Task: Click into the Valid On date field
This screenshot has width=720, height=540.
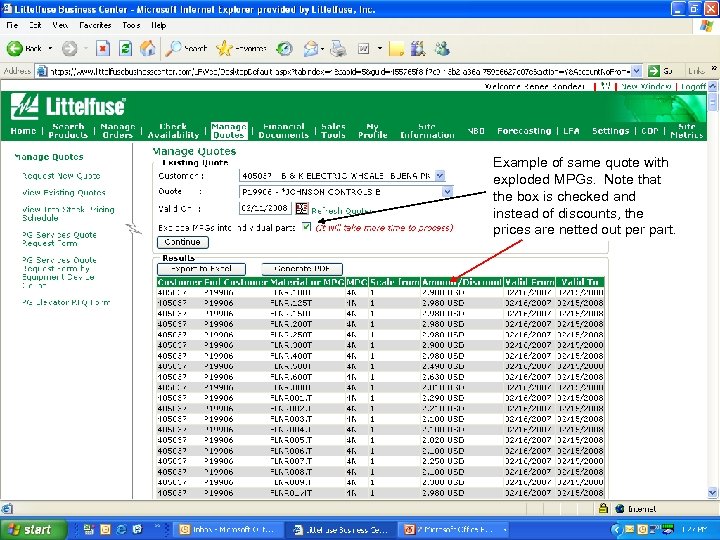Action: (265, 208)
